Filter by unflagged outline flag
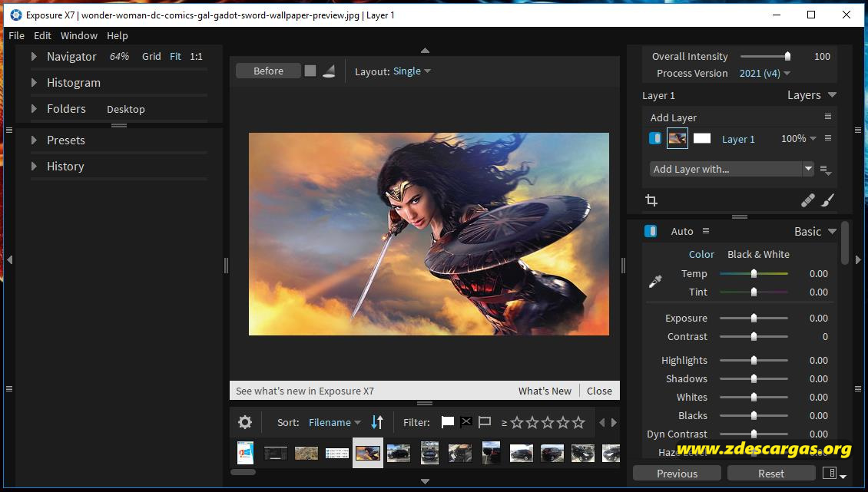The height and width of the screenshot is (492, 868). point(485,422)
